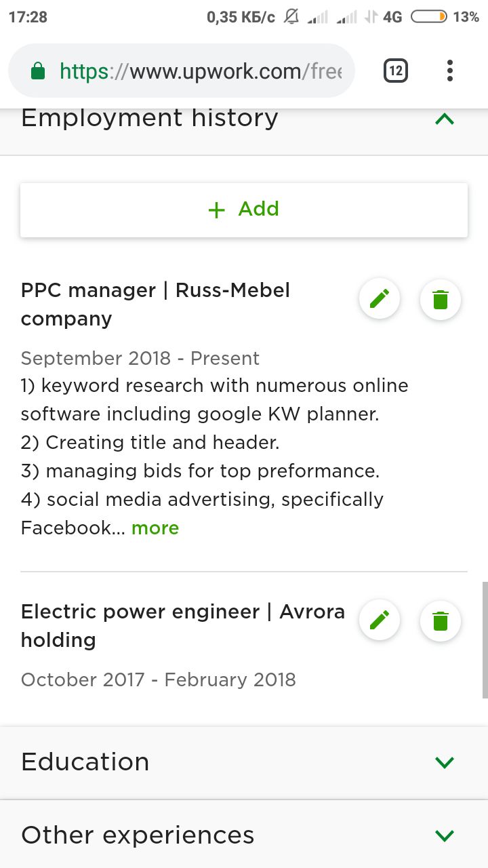Expand the Education section
This screenshot has width=488, height=868.
tap(445, 762)
